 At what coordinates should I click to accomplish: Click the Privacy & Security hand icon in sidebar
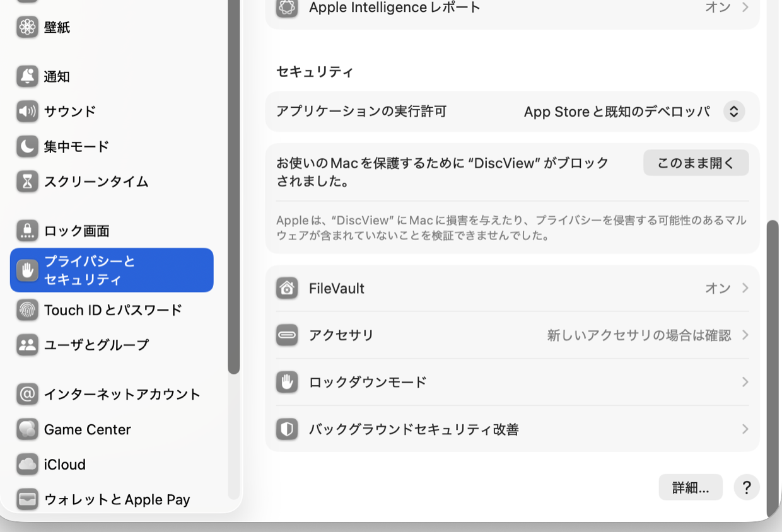[27, 270]
